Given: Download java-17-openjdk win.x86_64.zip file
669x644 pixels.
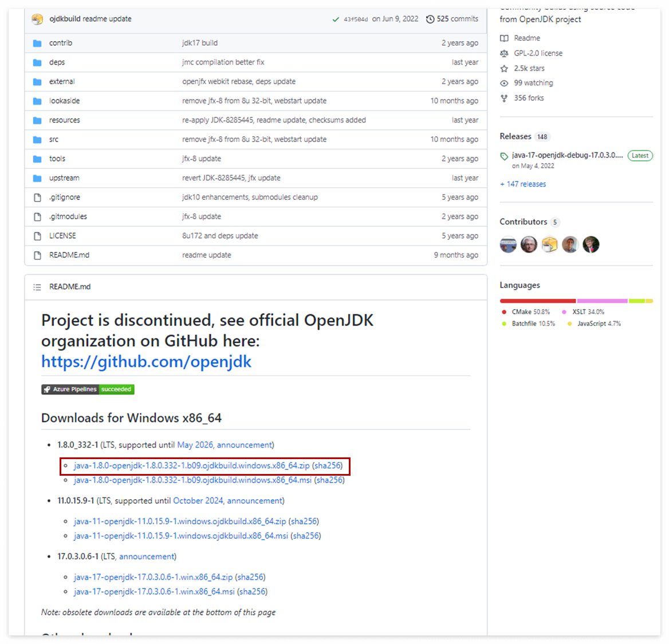Looking at the screenshot, I should click(x=153, y=578).
